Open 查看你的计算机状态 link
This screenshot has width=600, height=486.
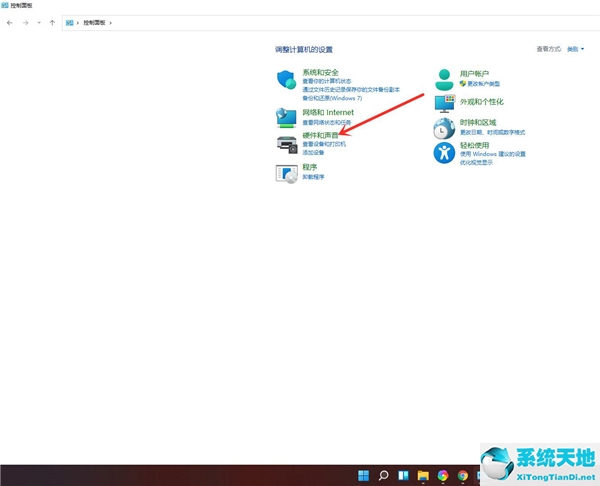coord(327,81)
